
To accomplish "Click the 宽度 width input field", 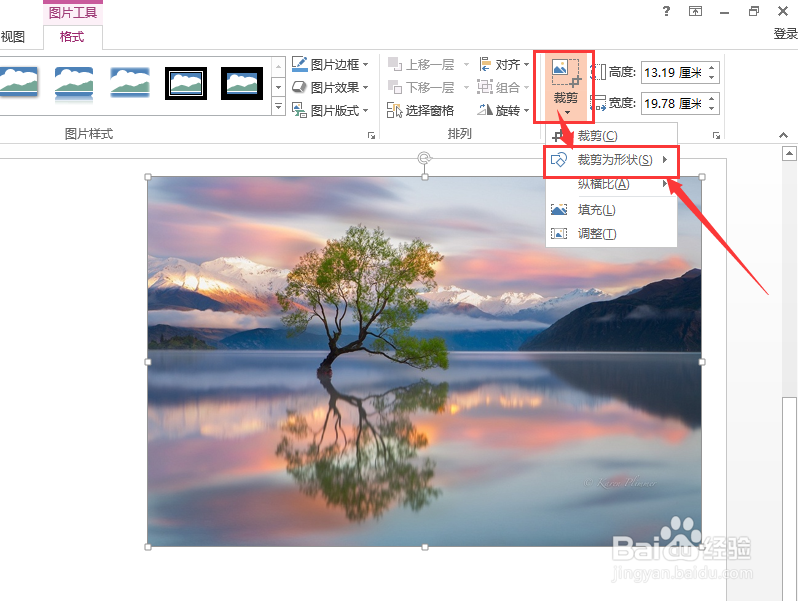I will 674,103.
